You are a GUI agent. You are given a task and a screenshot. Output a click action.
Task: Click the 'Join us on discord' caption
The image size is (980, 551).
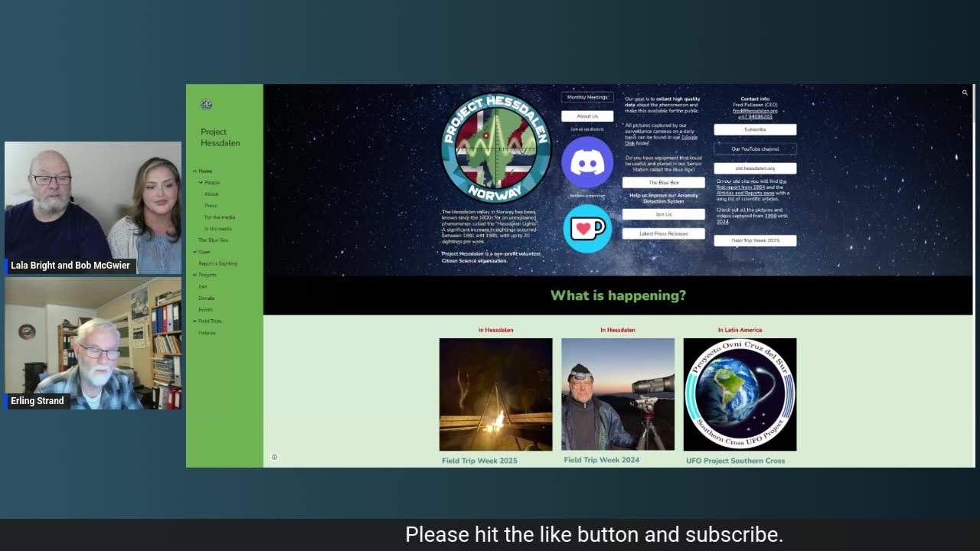[587, 129]
